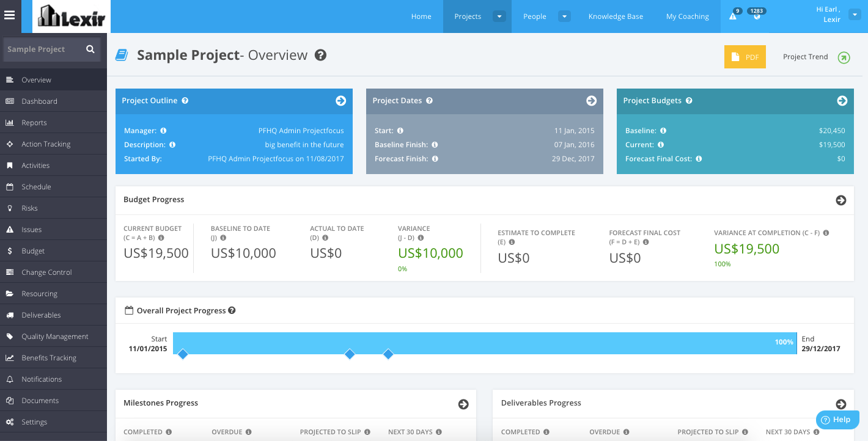
Task: Click Project Dates help icon
Action: [430, 101]
